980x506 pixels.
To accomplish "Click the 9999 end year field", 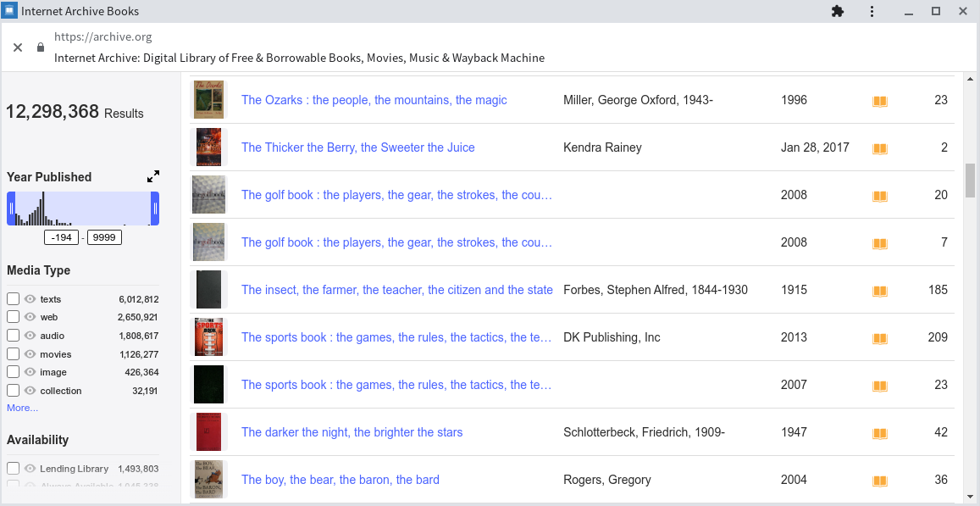I will pos(104,237).
